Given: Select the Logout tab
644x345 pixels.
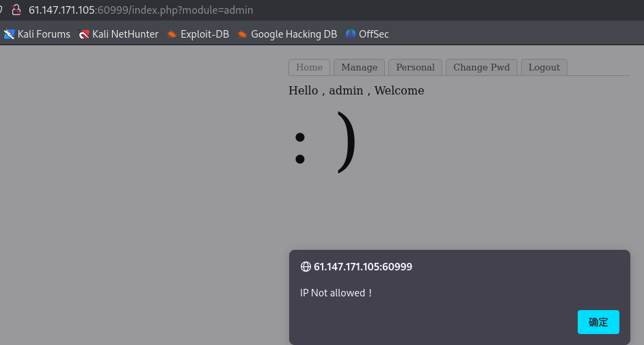Looking at the screenshot, I should [x=544, y=68].
